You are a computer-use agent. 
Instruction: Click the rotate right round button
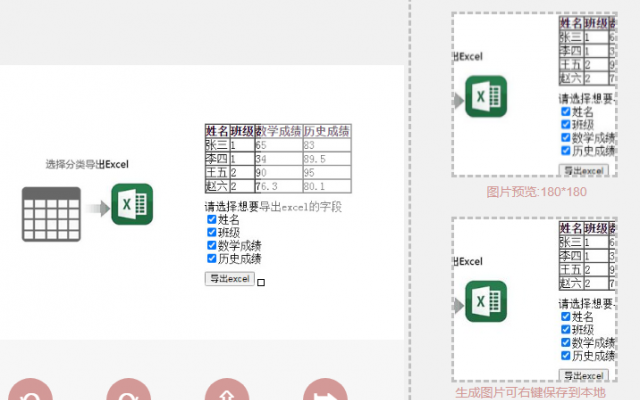129,389
